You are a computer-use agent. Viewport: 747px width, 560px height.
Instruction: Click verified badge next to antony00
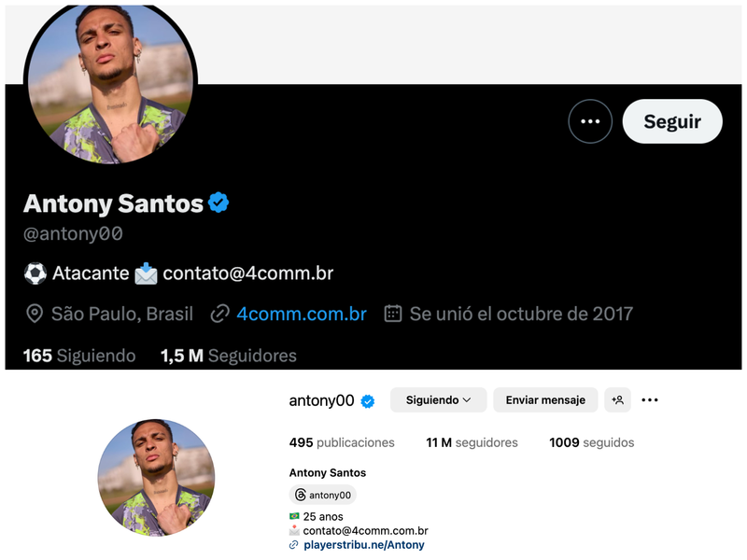368,400
